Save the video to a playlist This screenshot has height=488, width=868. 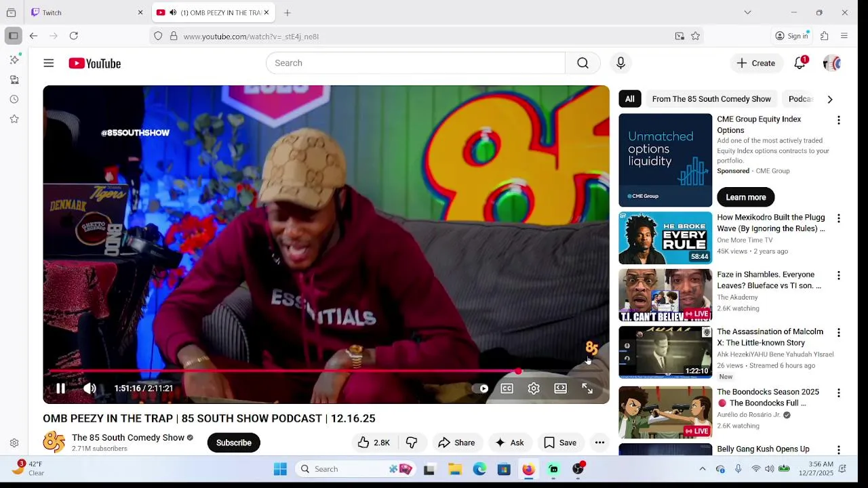[560, 443]
